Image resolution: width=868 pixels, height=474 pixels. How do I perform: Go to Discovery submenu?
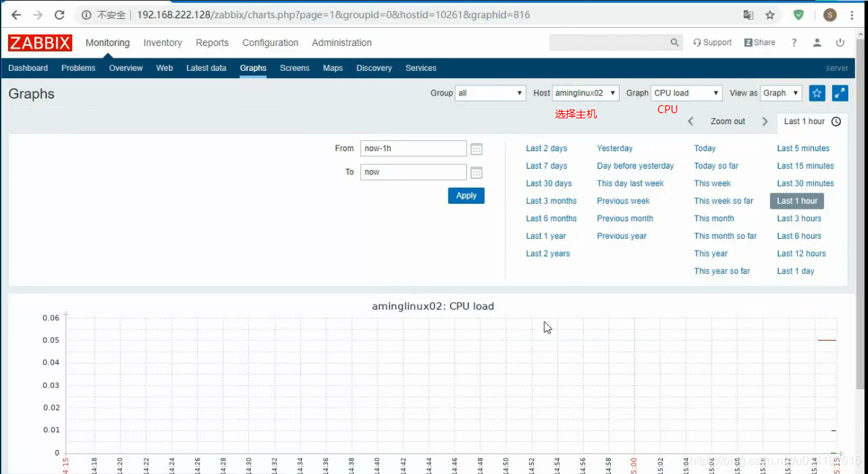(x=373, y=68)
